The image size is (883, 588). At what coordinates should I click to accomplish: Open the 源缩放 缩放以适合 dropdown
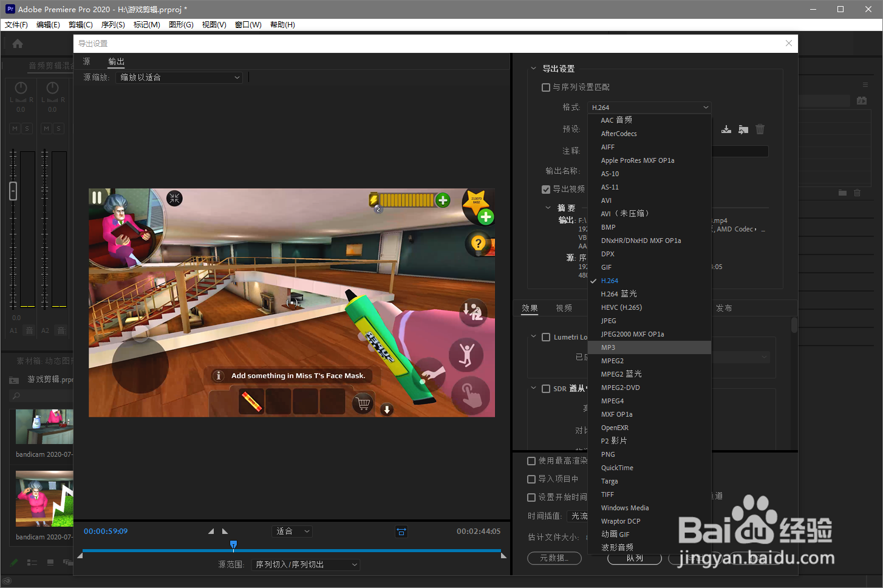(x=179, y=78)
